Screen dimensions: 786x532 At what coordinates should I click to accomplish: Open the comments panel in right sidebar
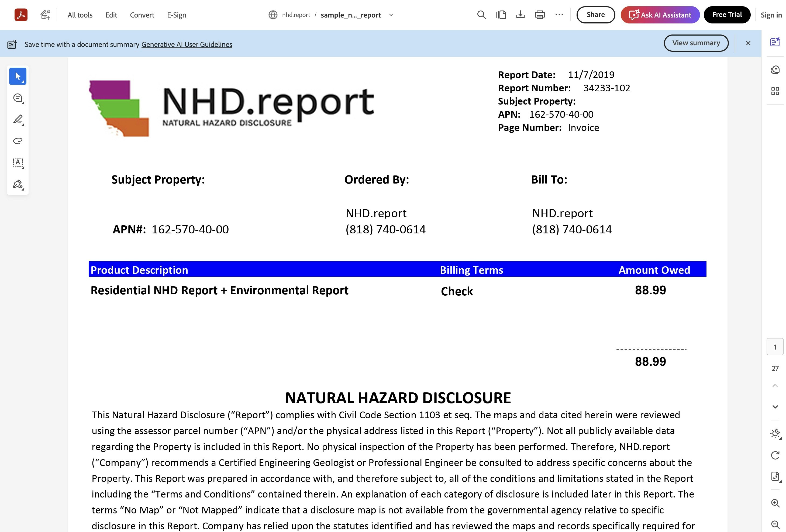tap(775, 70)
